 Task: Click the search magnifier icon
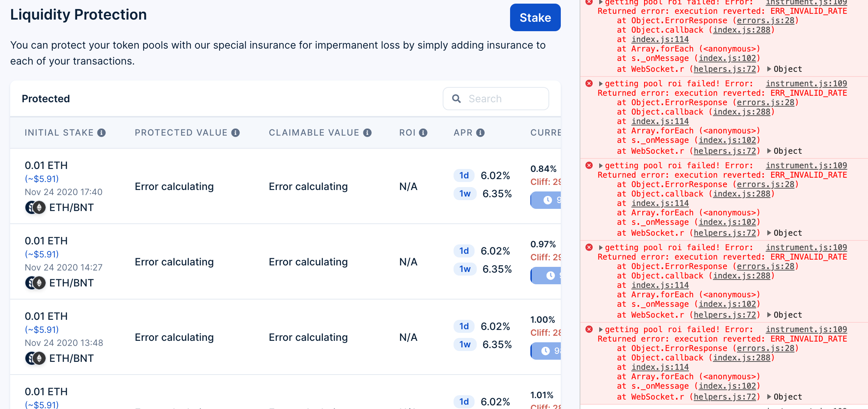[456, 98]
